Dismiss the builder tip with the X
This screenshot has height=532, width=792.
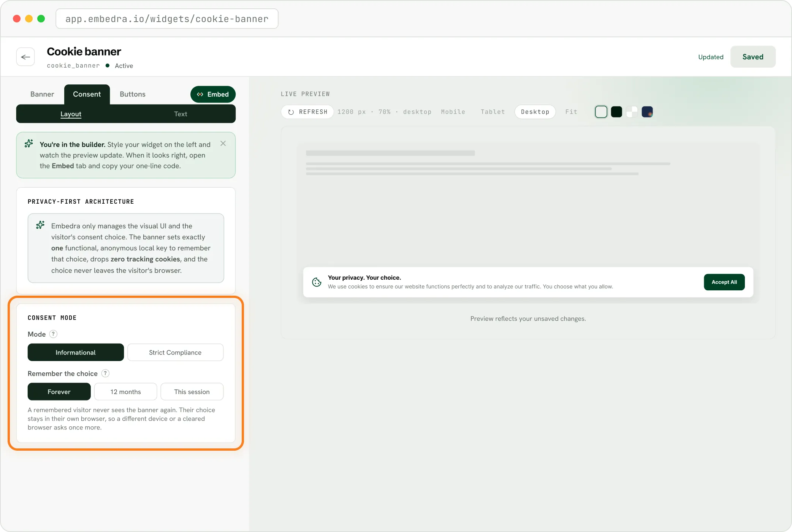click(x=223, y=143)
